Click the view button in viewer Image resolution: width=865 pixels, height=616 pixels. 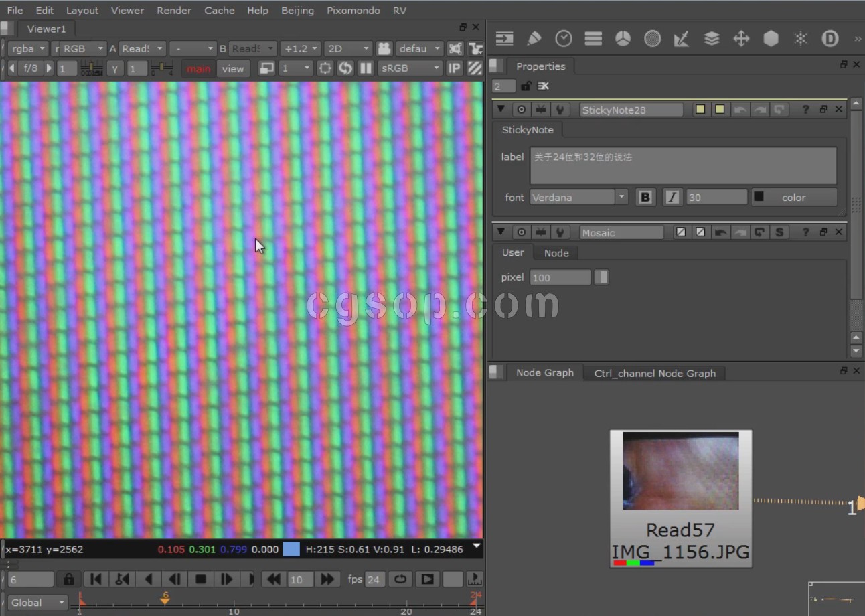coord(233,68)
